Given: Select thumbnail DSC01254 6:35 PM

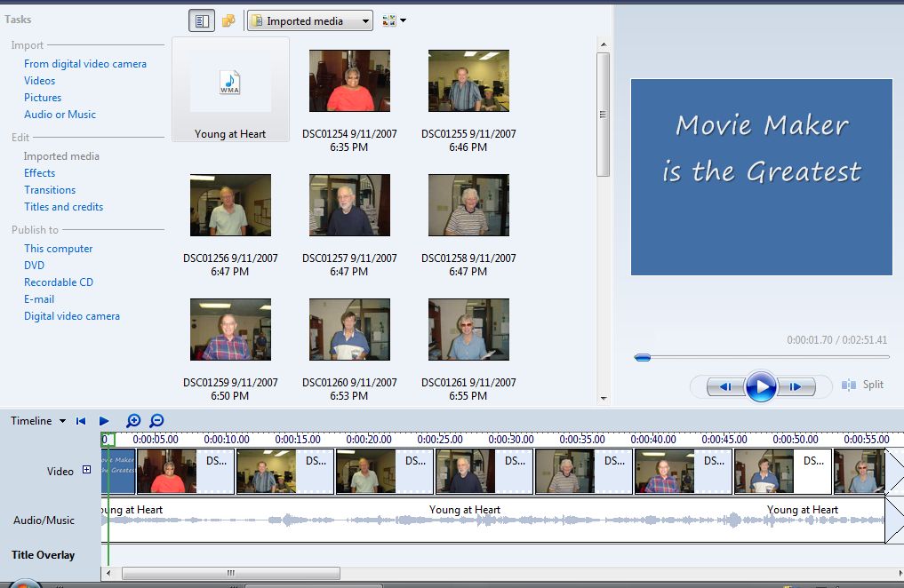Looking at the screenshot, I should (x=349, y=81).
